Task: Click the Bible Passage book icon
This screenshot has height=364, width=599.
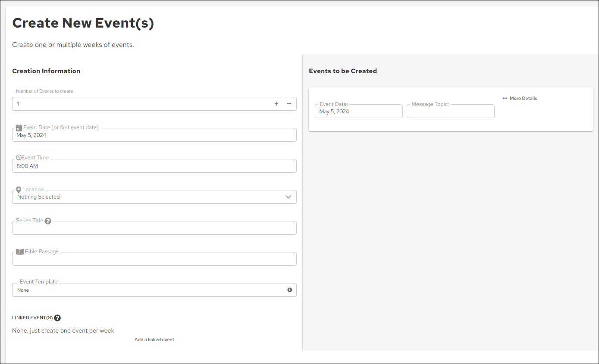Action: click(20, 252)
